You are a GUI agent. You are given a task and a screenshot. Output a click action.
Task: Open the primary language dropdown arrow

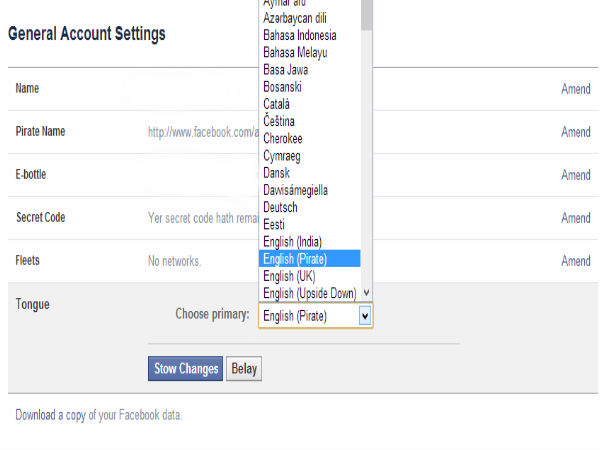tap(365, 316)
